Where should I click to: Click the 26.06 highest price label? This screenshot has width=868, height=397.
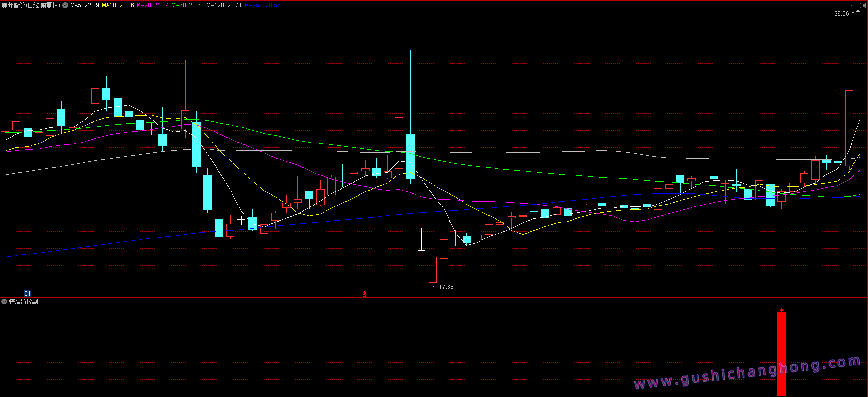pyautogui.click(x=841, y=14)
